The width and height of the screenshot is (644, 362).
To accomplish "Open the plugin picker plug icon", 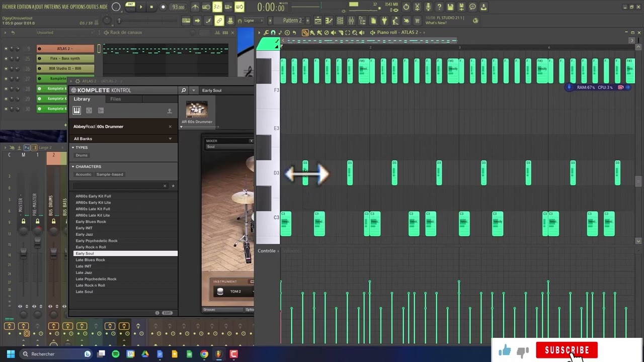I will (385, 21).
